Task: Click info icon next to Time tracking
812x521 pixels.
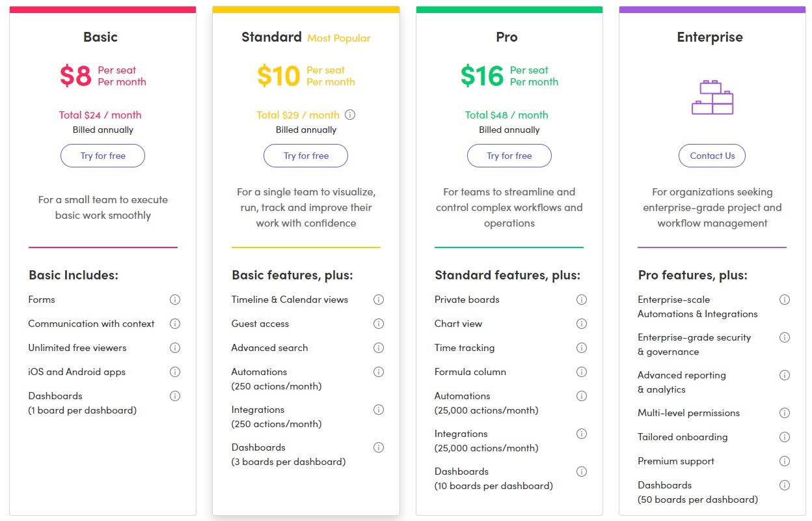Action: (x=582, y=348)
